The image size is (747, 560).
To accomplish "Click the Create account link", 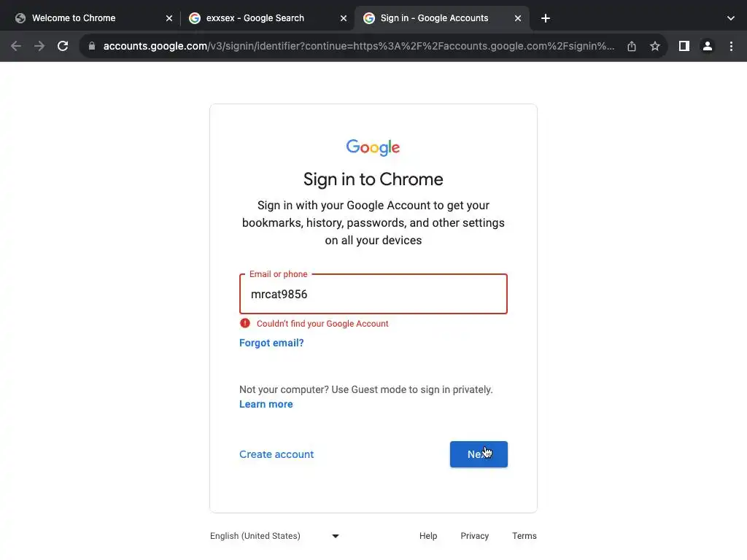I will pos(276,454).
